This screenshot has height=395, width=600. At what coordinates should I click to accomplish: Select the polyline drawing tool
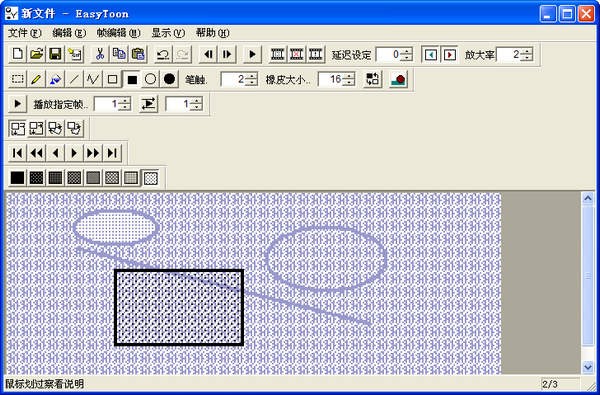pyautogui.click(x=93, y=79)
